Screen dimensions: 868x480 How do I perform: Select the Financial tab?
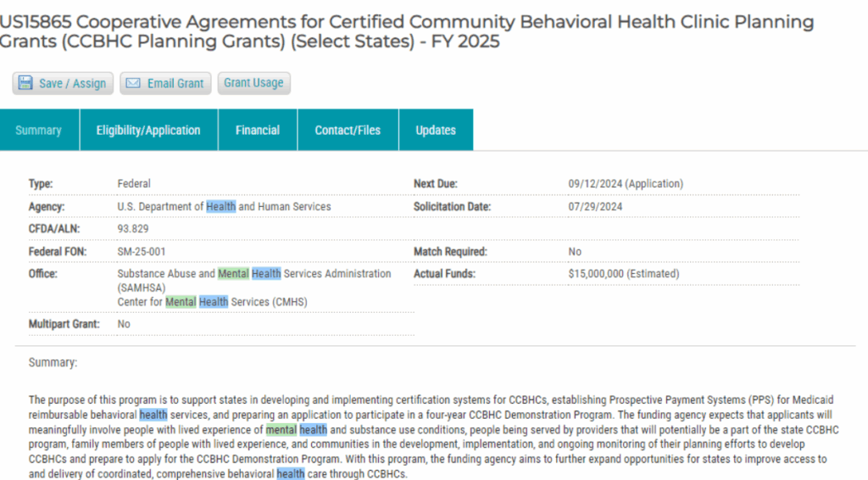click(x=258, y=131)
